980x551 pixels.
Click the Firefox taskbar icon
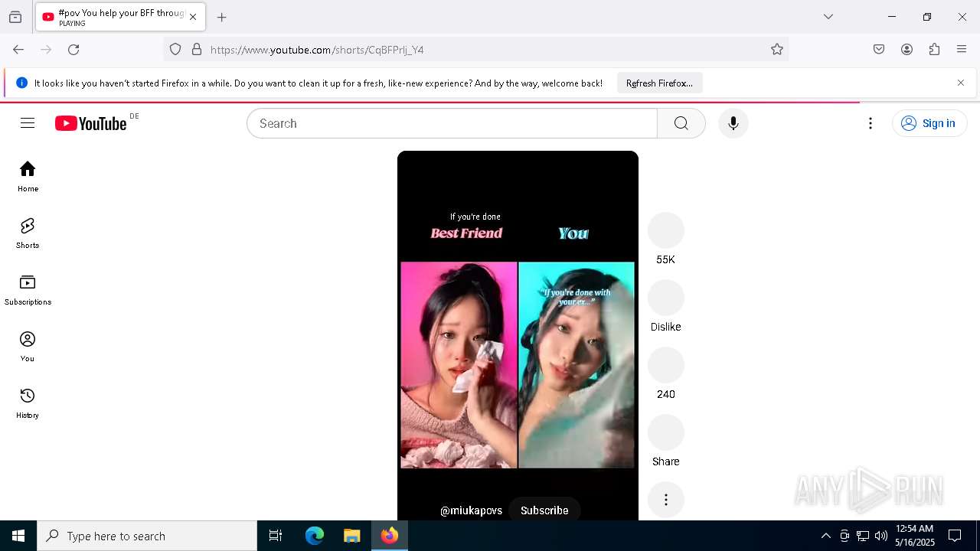tap(390, 536)
